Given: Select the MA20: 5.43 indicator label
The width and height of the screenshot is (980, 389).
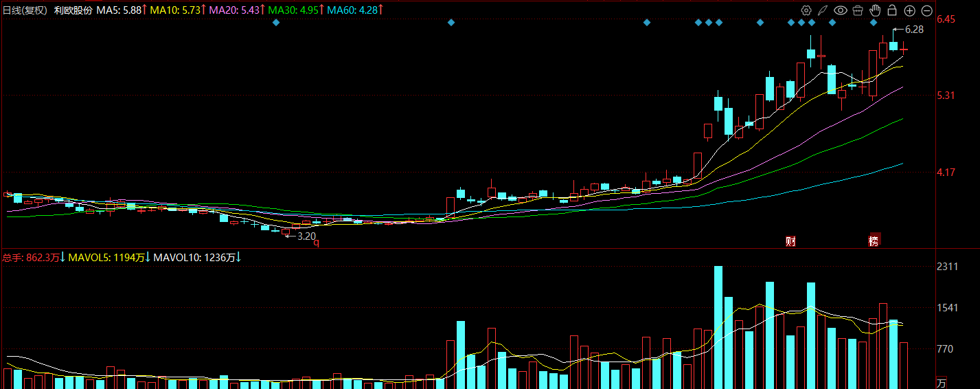Looking at the screenshot, I should click(x=235, y=10).
